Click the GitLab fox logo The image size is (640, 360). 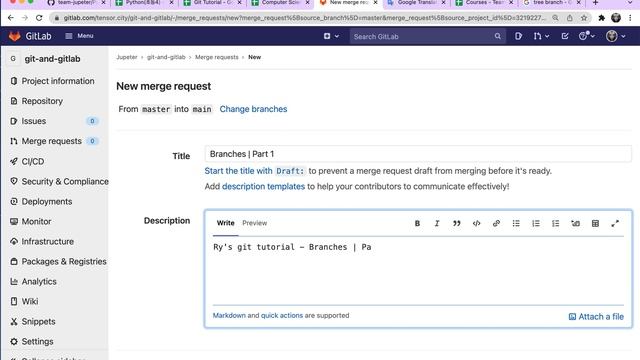click(15, 36)
